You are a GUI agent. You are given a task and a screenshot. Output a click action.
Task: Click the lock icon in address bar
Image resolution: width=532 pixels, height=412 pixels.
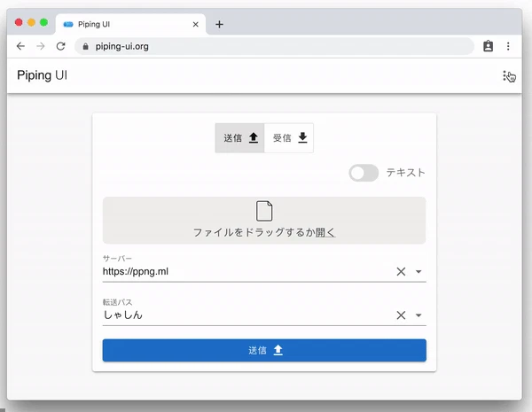click(x=85, y=46)
